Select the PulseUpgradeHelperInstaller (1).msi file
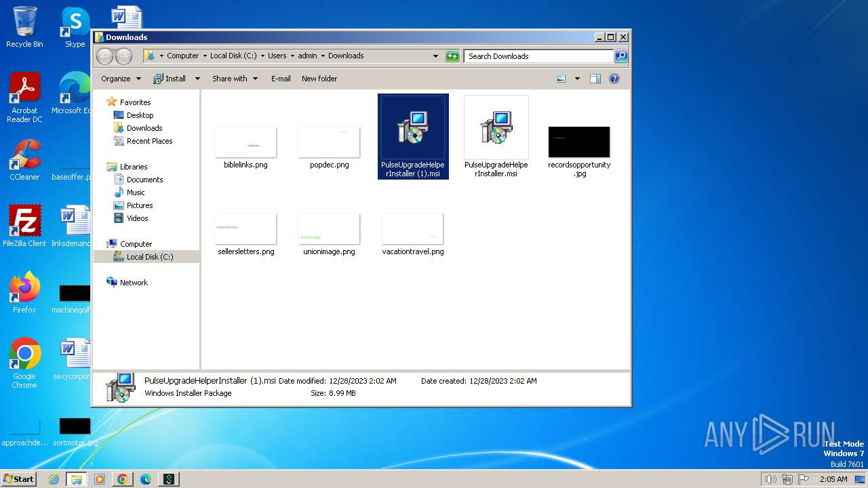 pyautogui.click(x=413, y=137)
